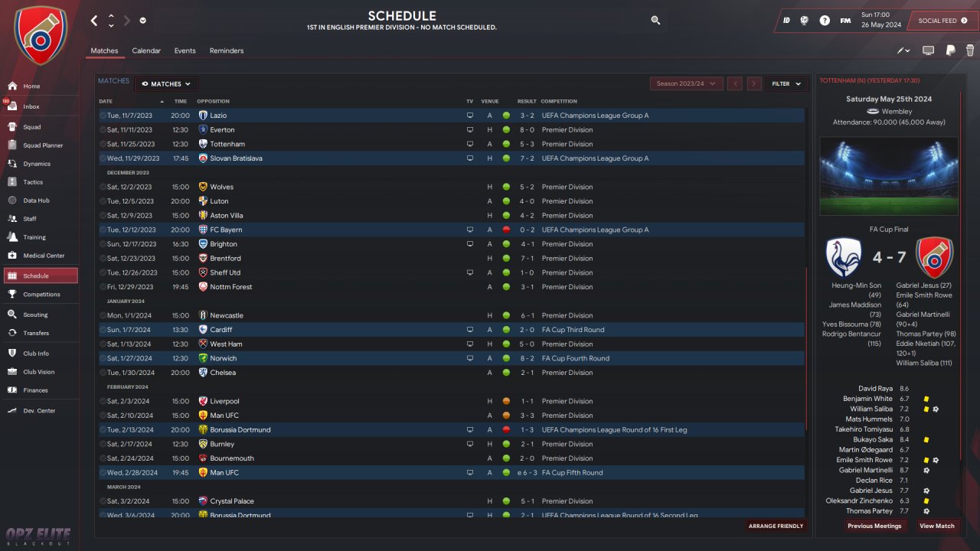Open the Training screen
Screen dimensions: 980x551
(x=40, y=237)
